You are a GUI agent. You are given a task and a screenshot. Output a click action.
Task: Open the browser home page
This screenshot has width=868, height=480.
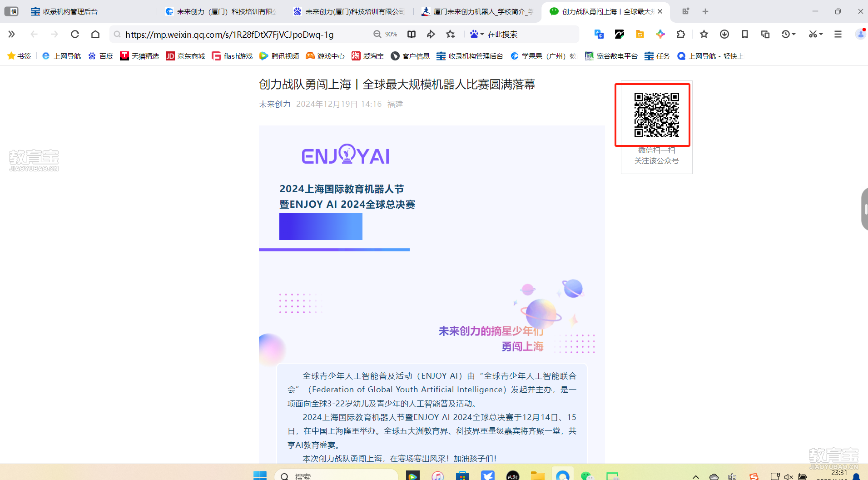95,34
